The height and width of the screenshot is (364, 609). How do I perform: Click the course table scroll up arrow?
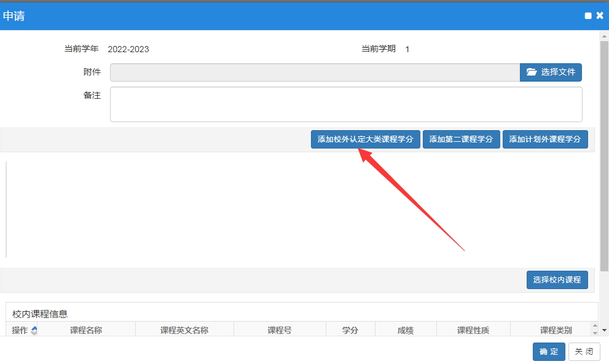pos(595,326)
